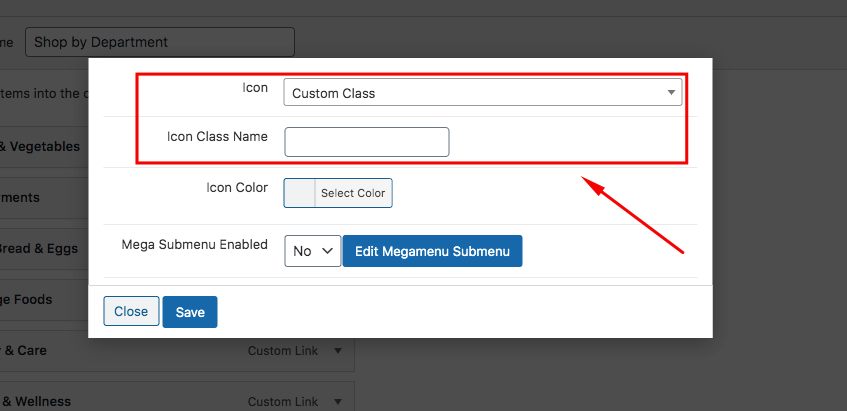The height and width of the screenshot is (411, 847).
Task: Close the icon settings dialog
Action: [x=131, y=311]
